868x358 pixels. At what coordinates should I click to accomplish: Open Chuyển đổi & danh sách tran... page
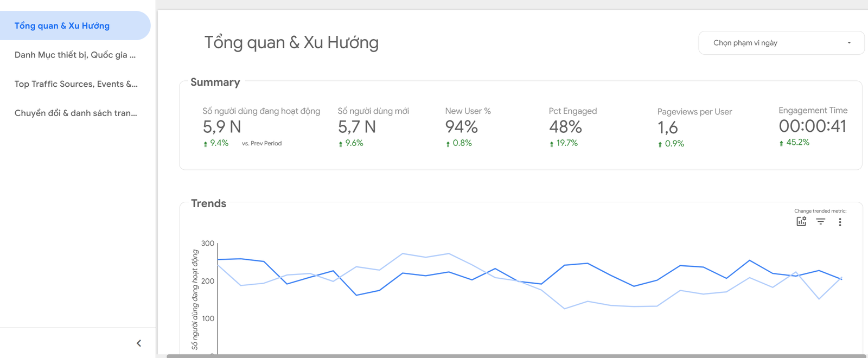tap(75, 113)
